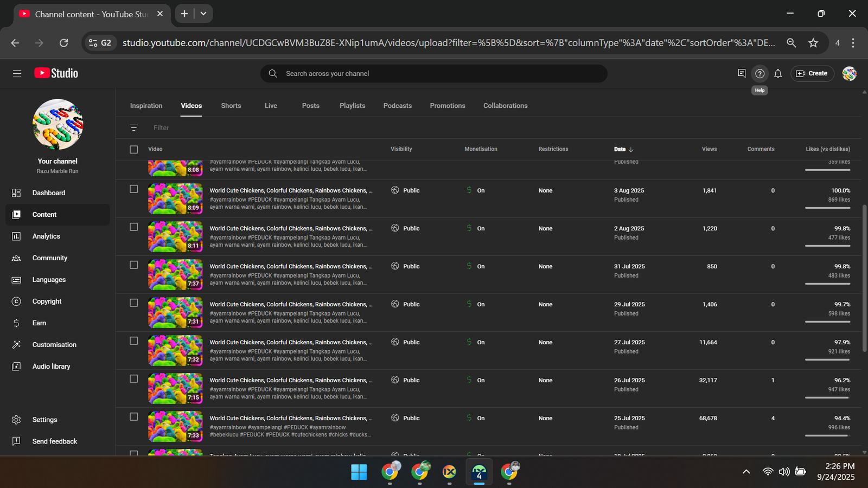The height and width of the screenshot is (488, 868).
Task: Check the box for the 26 Jul 2025 video
Action: click(x=134, y=379)
